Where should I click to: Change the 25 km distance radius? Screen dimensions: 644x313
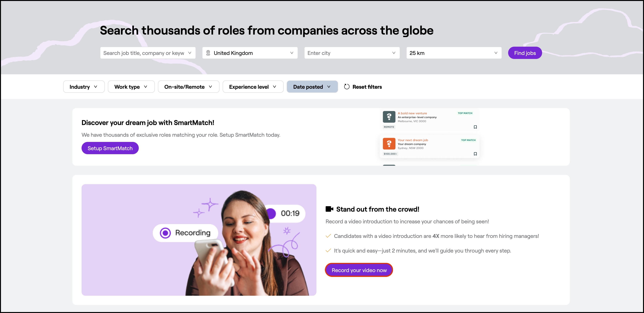tap(453, 53)
